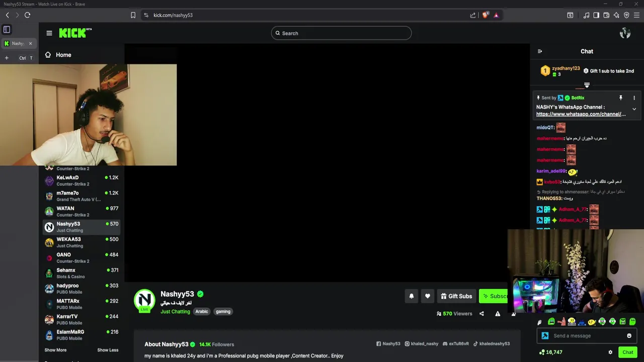Open KarrarTV channel in sidebar

coord(82,319)
